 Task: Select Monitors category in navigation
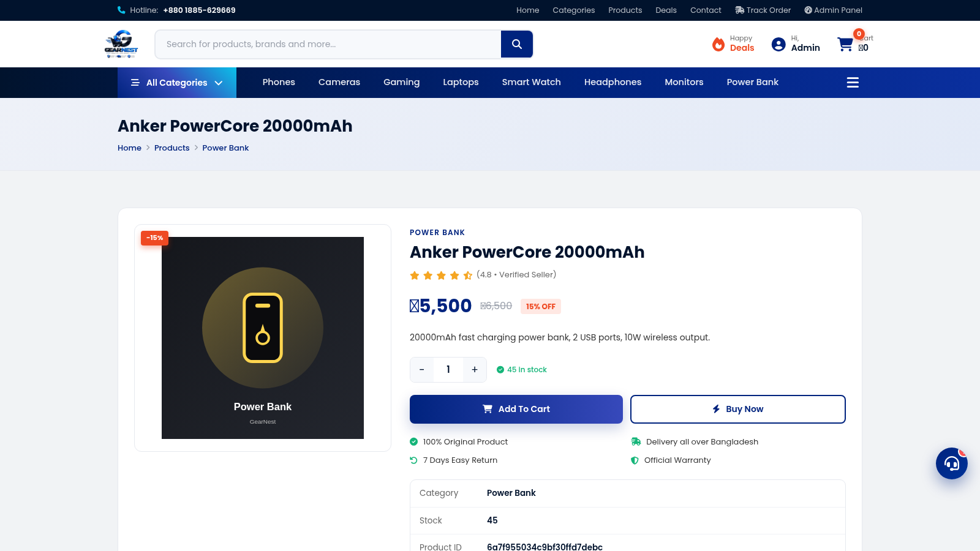684,82
